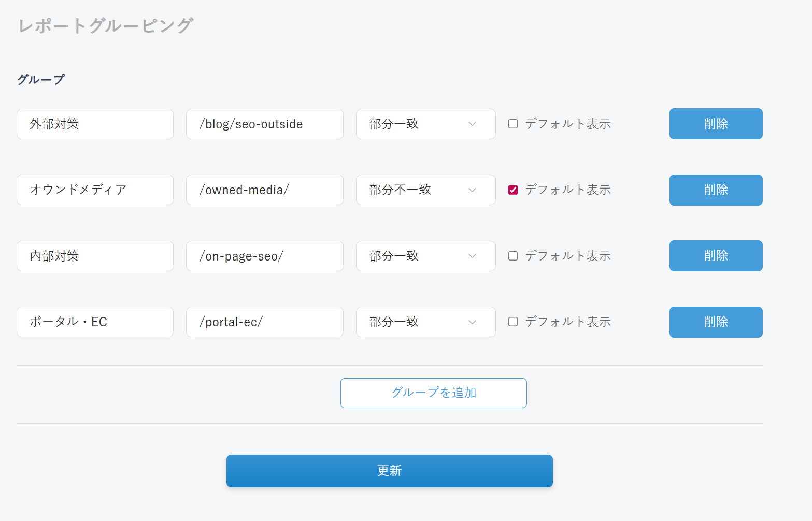Open match-type dropdown for /on-page-seo/
This screenshot has width=812, height=521.
click(425, 256)
